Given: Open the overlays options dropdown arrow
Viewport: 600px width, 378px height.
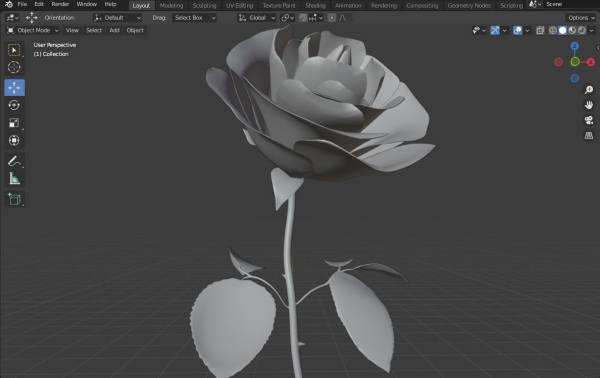Looking at the screenshot, I should [527, 30].
